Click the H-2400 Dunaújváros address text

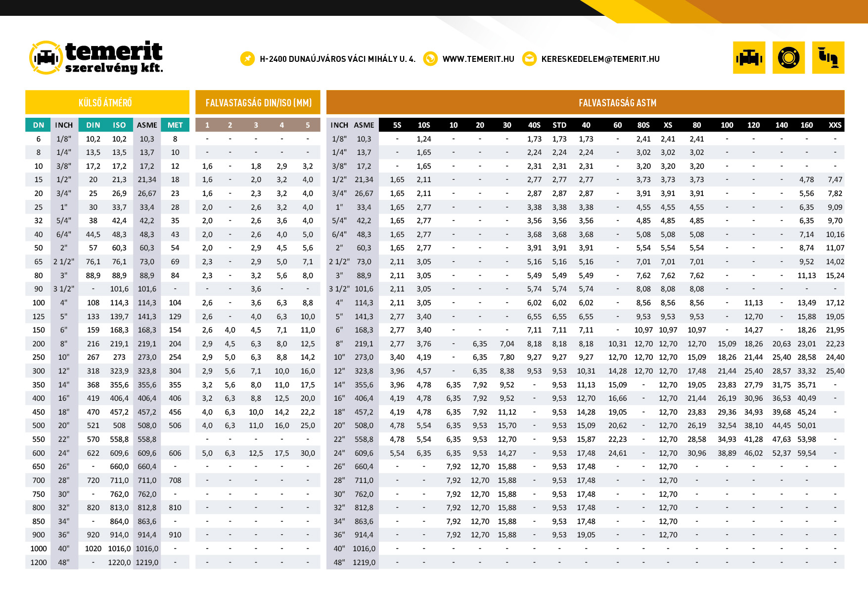pyautogui.click(x=338, y=59)
